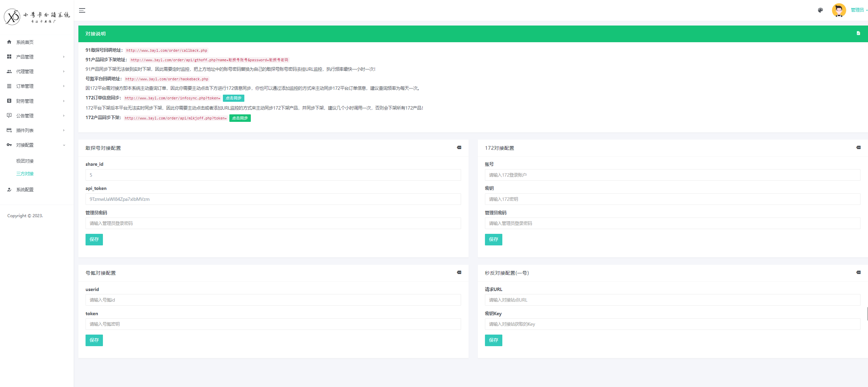Click the tag icon on the 号氪对接配置 panel
Viewport: 868px width, 387px height.
pyautogui.click(x=459, y=272)
